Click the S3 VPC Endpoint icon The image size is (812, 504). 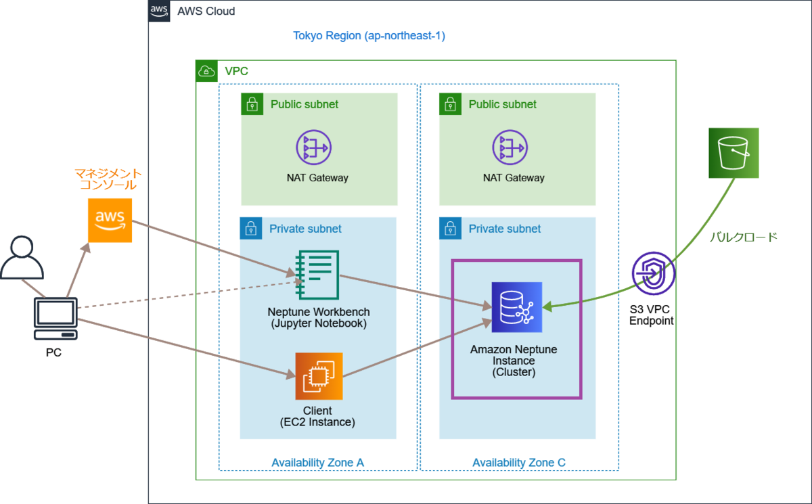(653, 274)
